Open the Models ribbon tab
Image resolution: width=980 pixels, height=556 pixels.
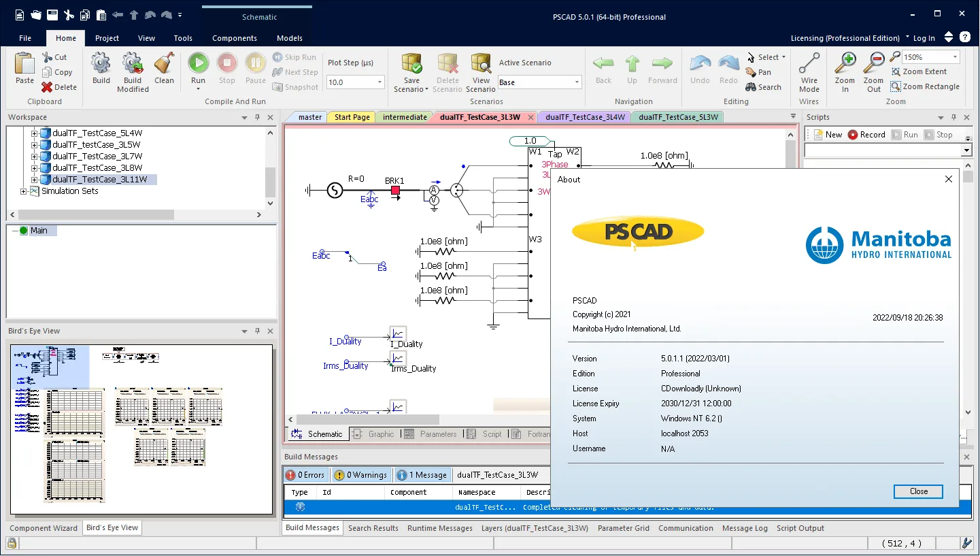click(290, 38)
